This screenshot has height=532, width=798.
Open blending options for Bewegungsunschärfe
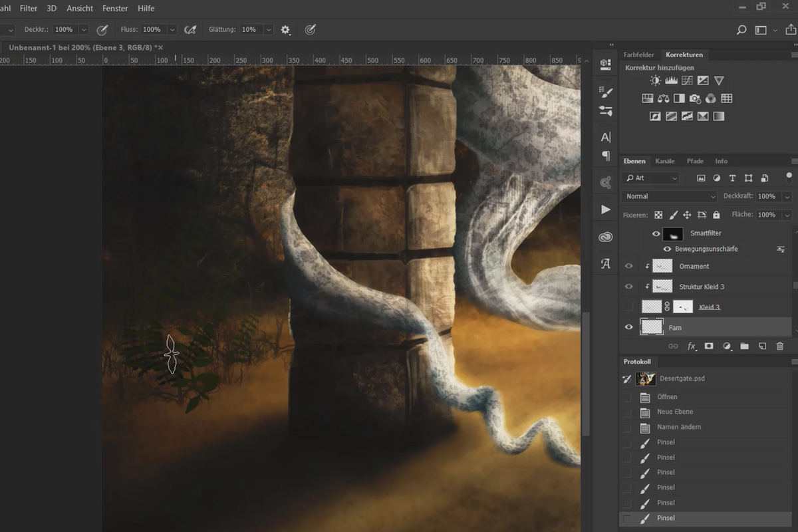(781, 249)
